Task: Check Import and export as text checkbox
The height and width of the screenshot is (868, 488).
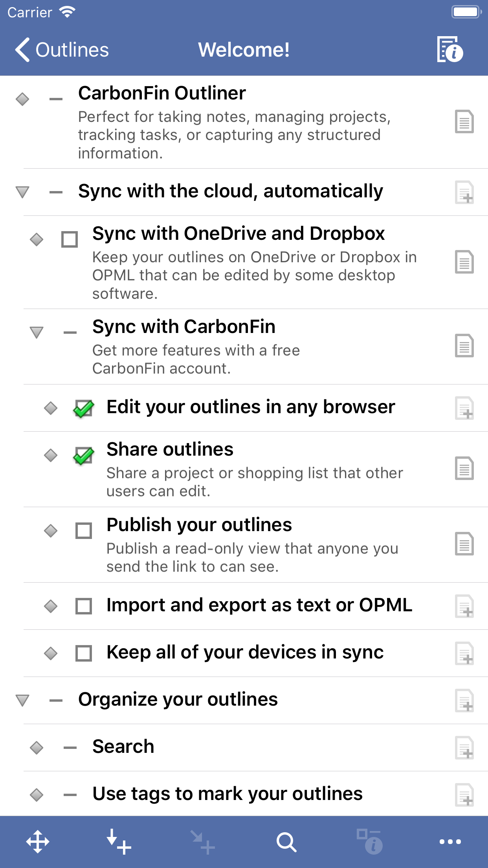Action: [x=84, y=606]
